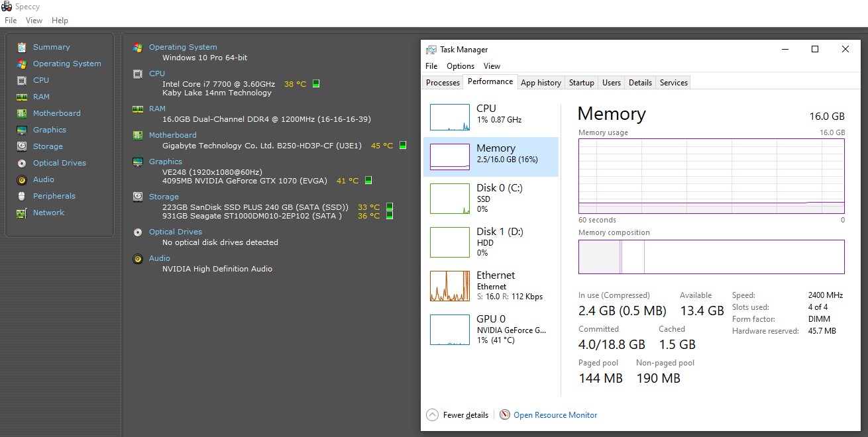Open Task Manager View menu
This screenshot has height=437, width=868.
492,66
